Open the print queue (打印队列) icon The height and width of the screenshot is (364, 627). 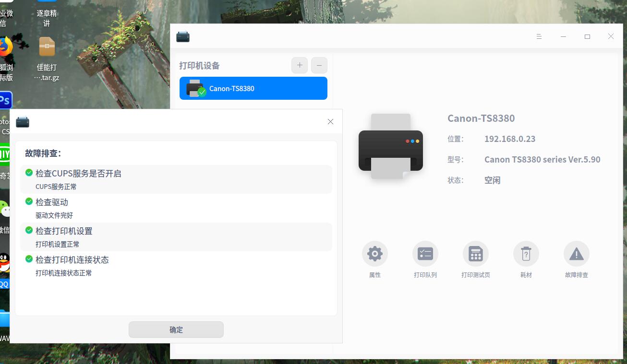(x=425, y=254)
